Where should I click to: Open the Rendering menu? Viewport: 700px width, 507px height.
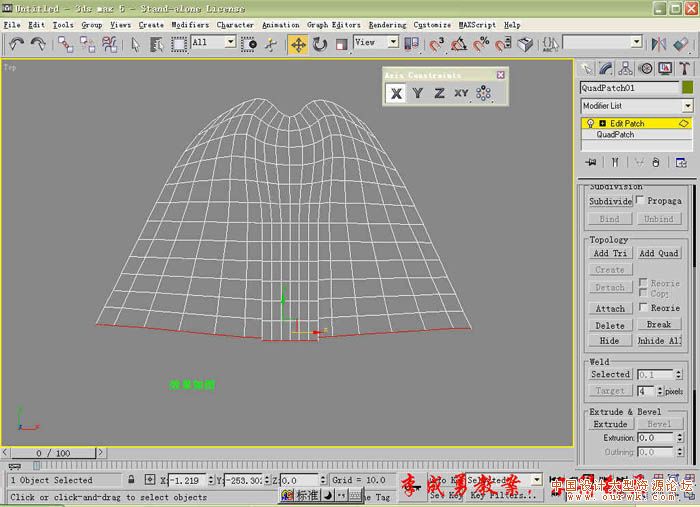pos(388,25)
